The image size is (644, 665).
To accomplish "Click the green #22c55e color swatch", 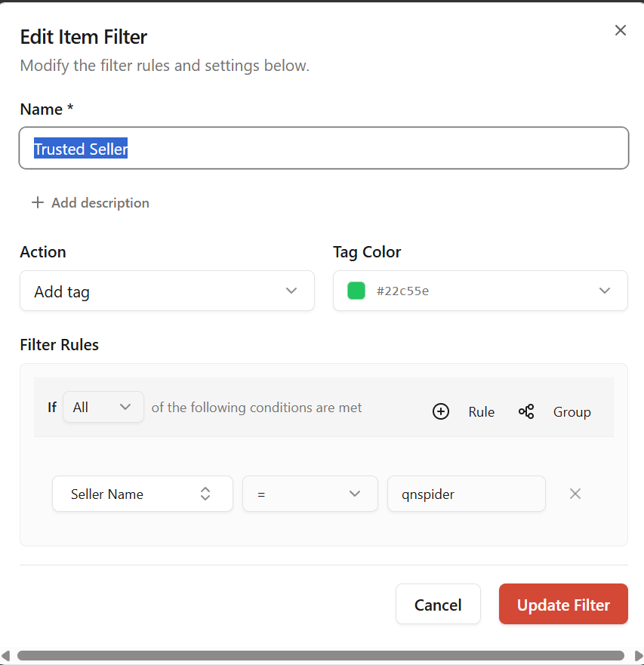I will [356, 291].
